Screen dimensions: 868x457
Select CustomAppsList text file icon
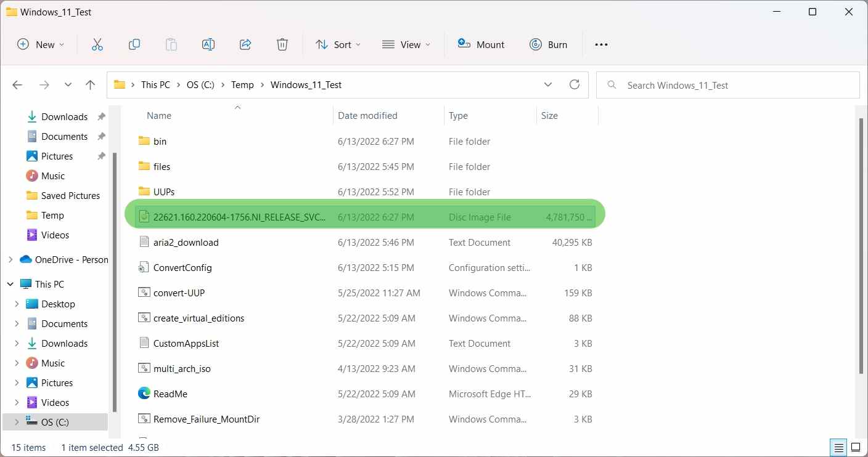tap(144, 343)
